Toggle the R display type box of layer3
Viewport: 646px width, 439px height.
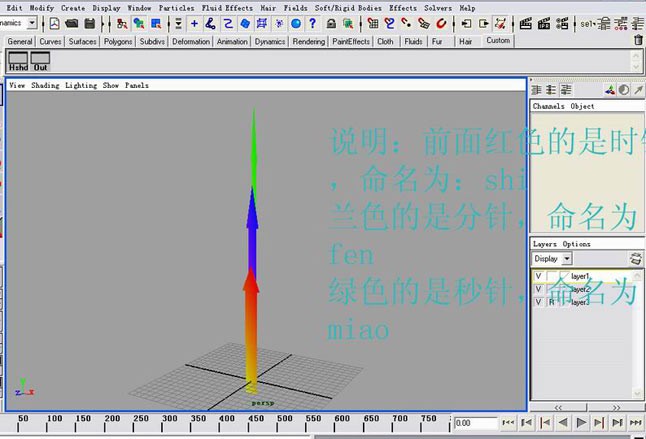tap(551, 302)
